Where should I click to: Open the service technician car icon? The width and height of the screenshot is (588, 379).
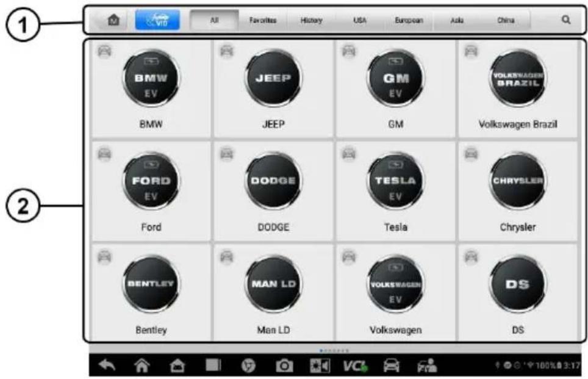point(427,365)
